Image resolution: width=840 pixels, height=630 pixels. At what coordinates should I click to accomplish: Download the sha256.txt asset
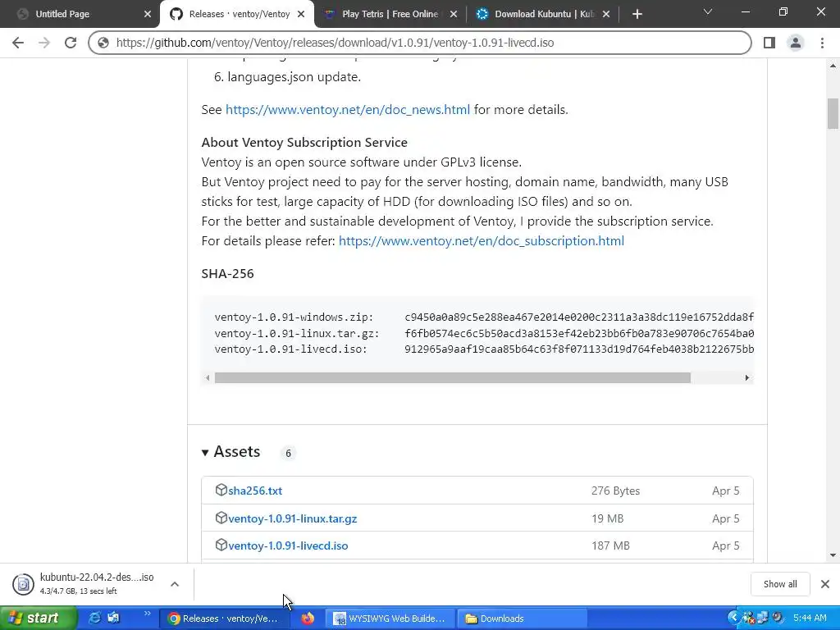click(x=255, y=491)
